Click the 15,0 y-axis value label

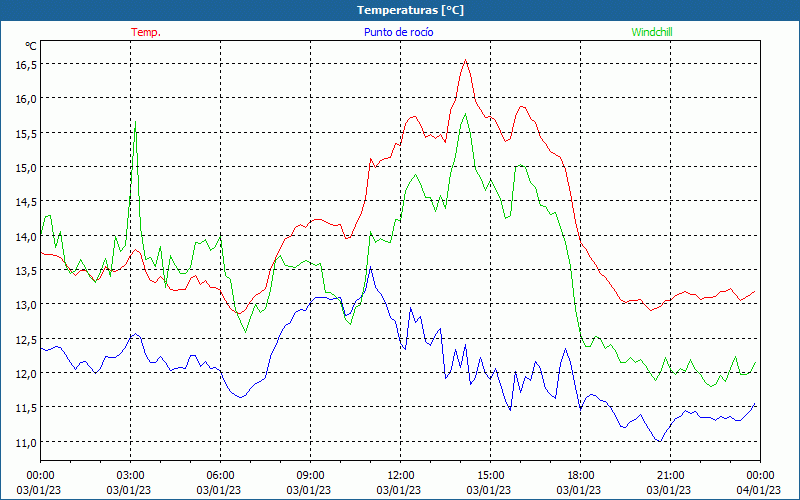(25, 167)
